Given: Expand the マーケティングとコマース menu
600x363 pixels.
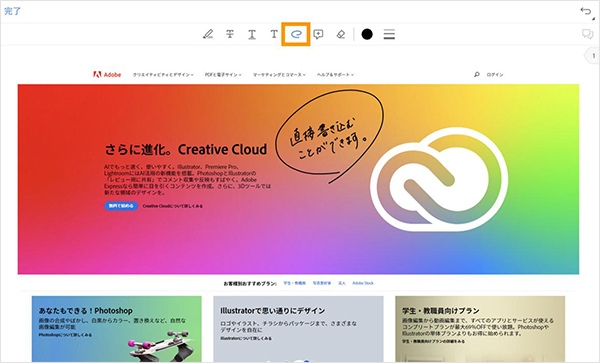Looking at the screenshot, I should [x=279, y=75].
